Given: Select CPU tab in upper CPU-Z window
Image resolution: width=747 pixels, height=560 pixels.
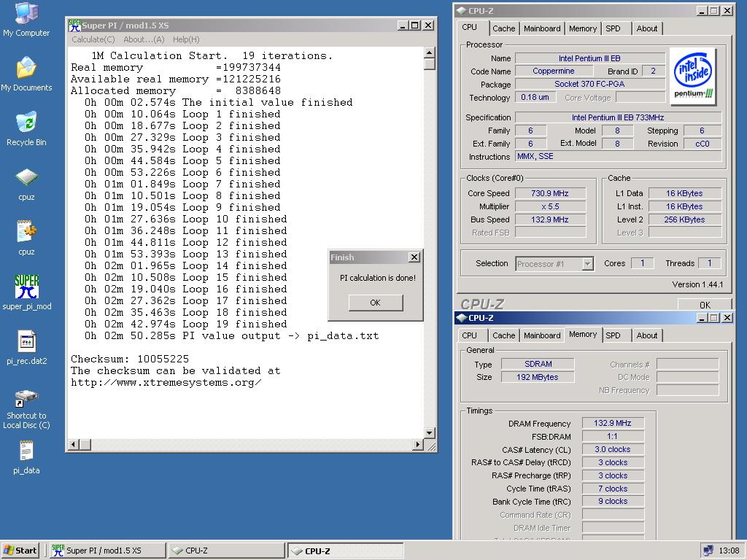Looking at the screenshot, I should click(x=469, y=28).
